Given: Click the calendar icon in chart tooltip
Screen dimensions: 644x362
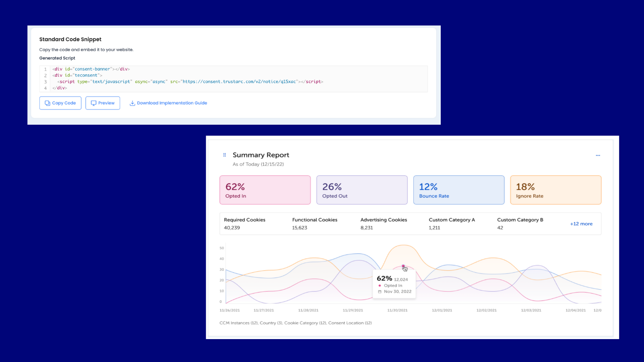Looking at the screenshot, I should [380, 292].
